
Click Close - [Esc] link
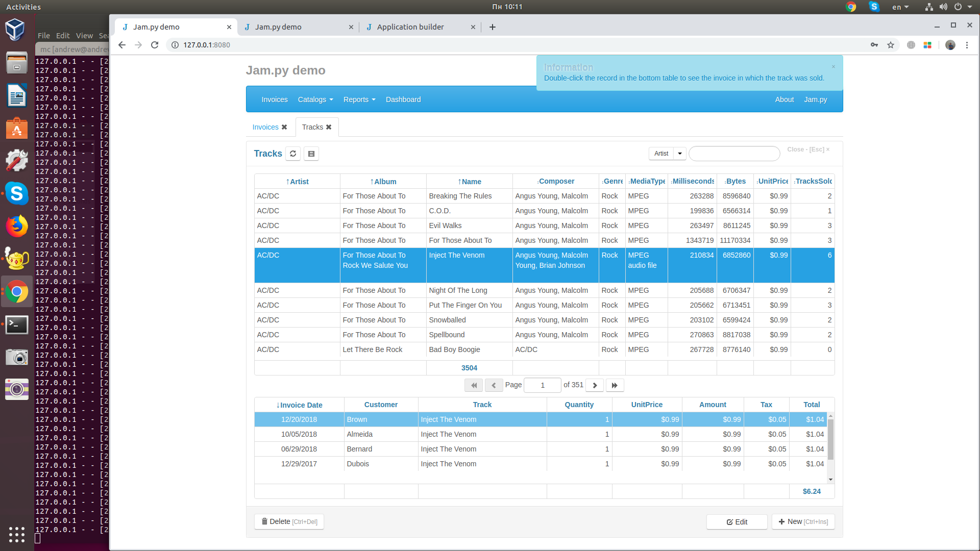[x=808, y=149]
